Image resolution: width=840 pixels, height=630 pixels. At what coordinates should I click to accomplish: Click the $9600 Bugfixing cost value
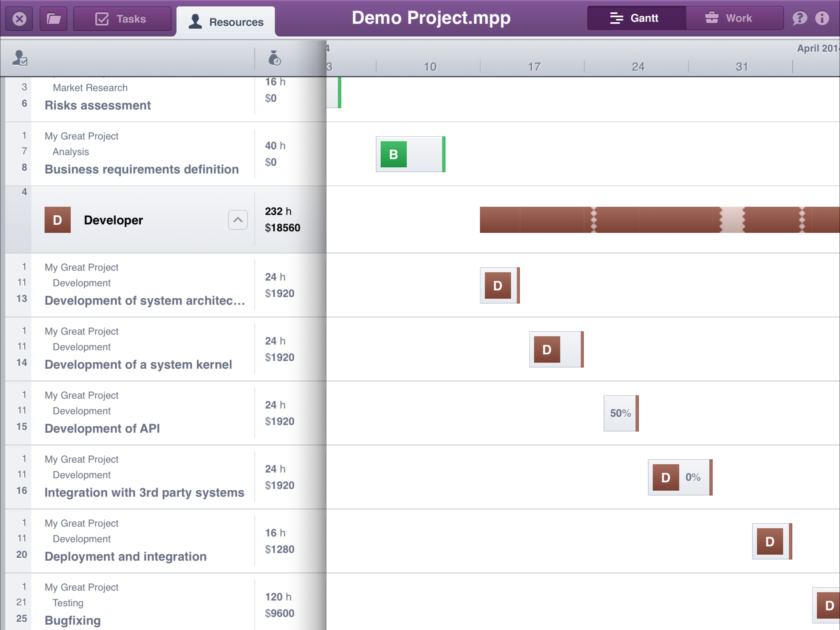coord(279,613)
